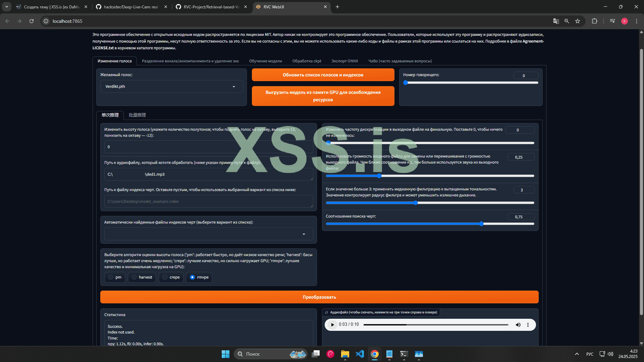Open the Экспорт ONNX tab

(x=344, y=61)
